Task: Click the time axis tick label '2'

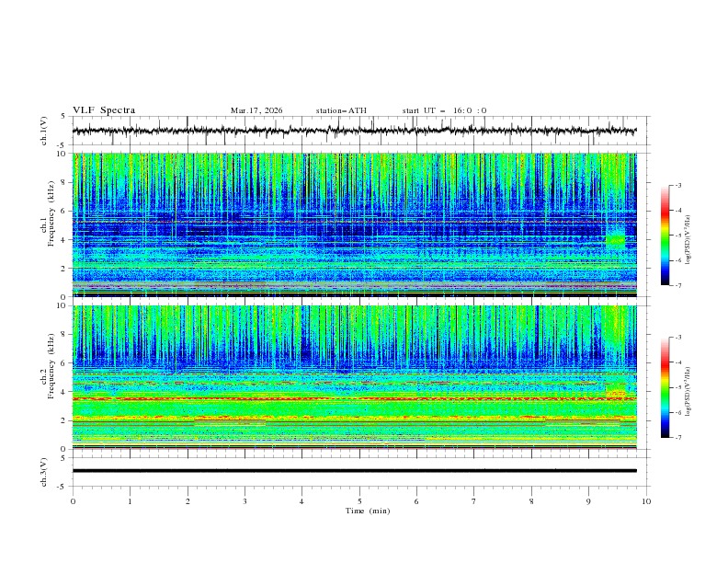Action: coord(188,501)
